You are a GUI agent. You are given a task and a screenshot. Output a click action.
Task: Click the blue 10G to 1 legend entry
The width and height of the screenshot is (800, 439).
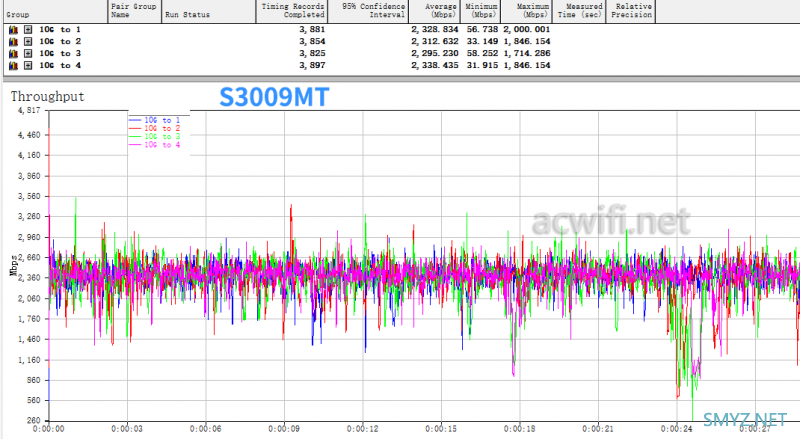[155, 120]
